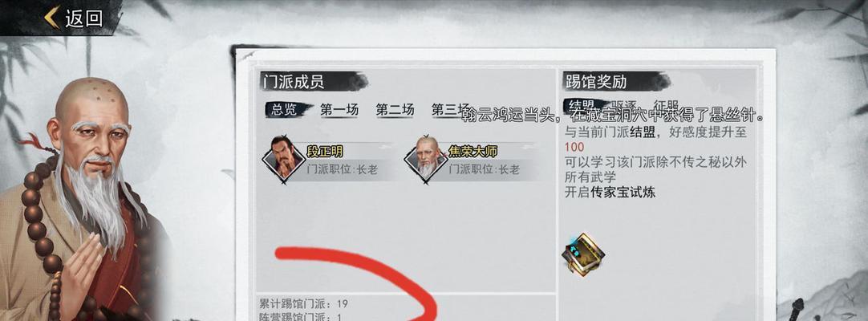Switch to the 第一场 tab
This screenshot has width=868, height=321.
click(339, 110)
